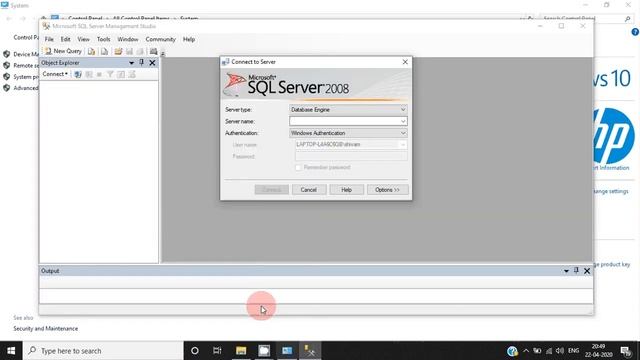Click the Save All icon in the toolbar
This screenshot has height=360, width=640.
[140, 51]
